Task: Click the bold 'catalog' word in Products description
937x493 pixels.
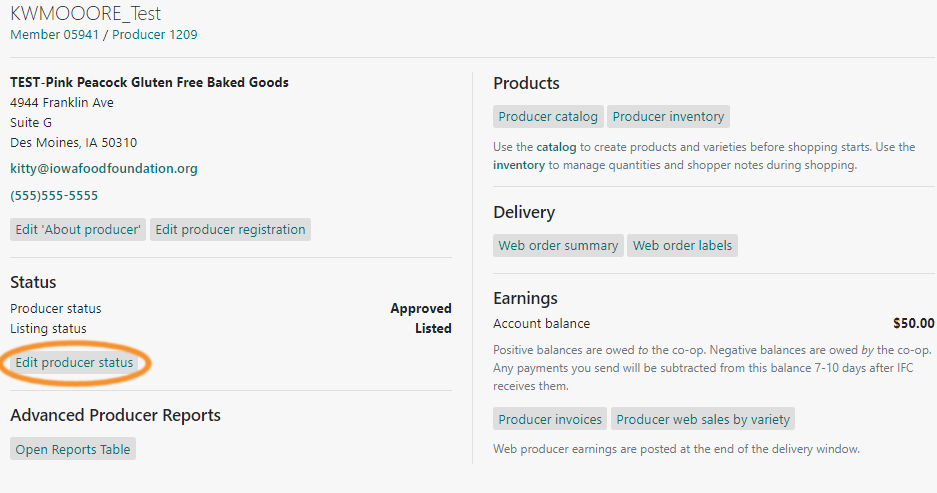Action: [556, 147]
